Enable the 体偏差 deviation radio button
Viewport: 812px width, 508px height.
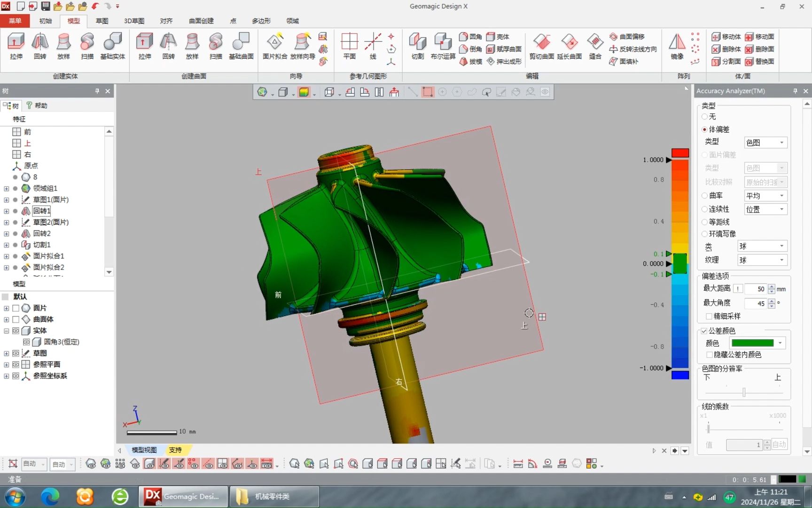[x=705, y=129]
